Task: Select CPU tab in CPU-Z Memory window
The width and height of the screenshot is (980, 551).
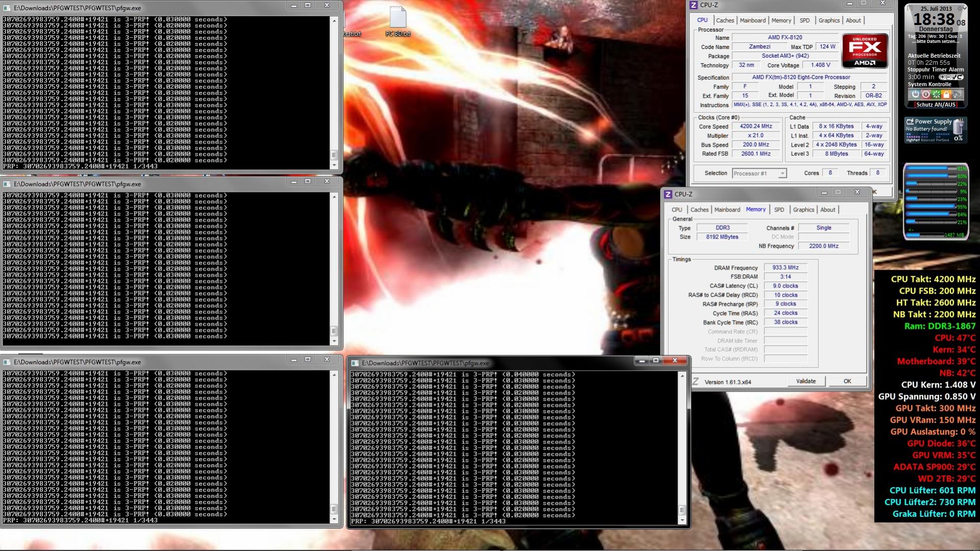Action: (677, 210)
